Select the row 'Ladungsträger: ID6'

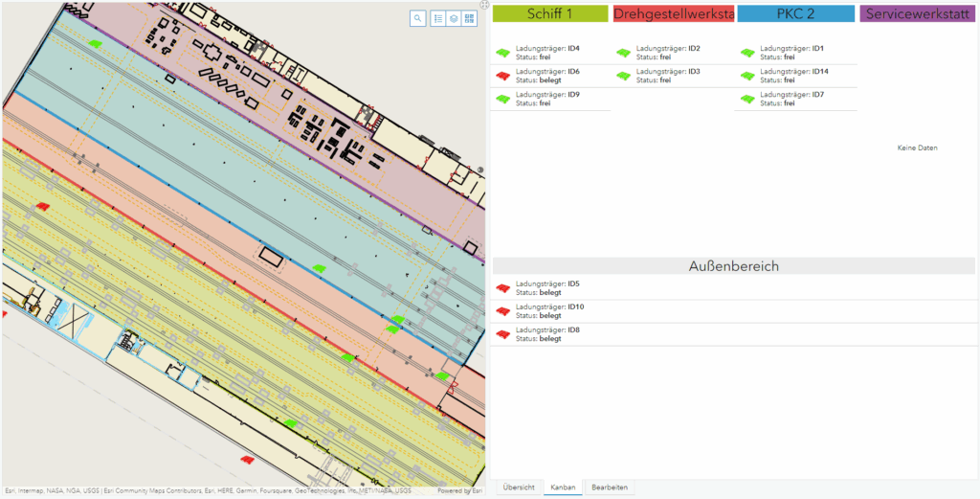pos(550,76)
